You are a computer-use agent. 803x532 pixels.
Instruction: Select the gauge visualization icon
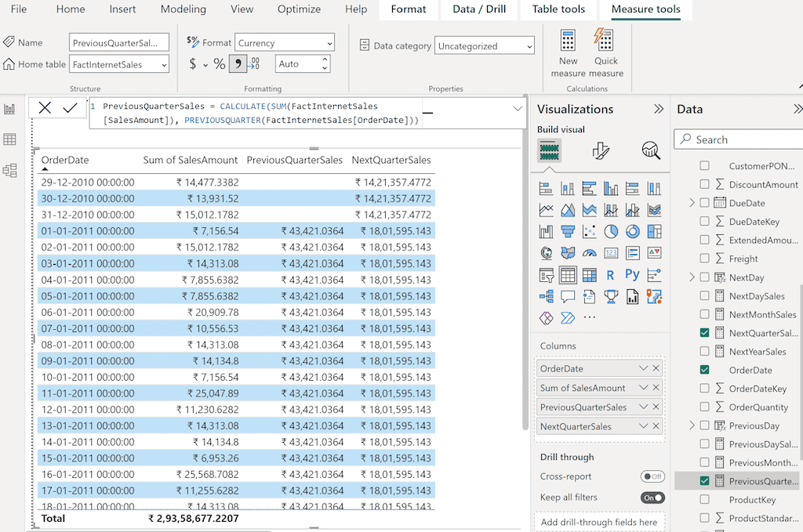[x=590, y=252]
